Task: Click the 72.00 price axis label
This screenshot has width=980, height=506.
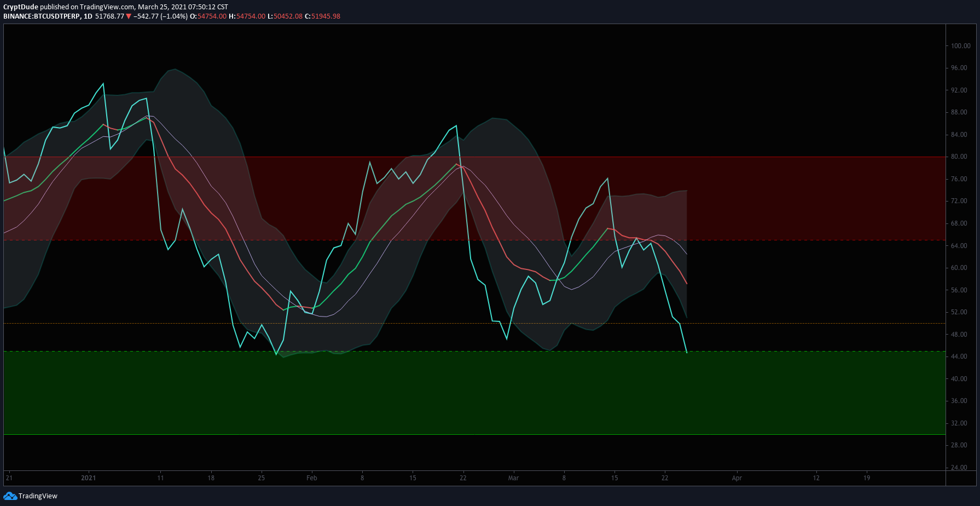Action: [x=959, y=201]
